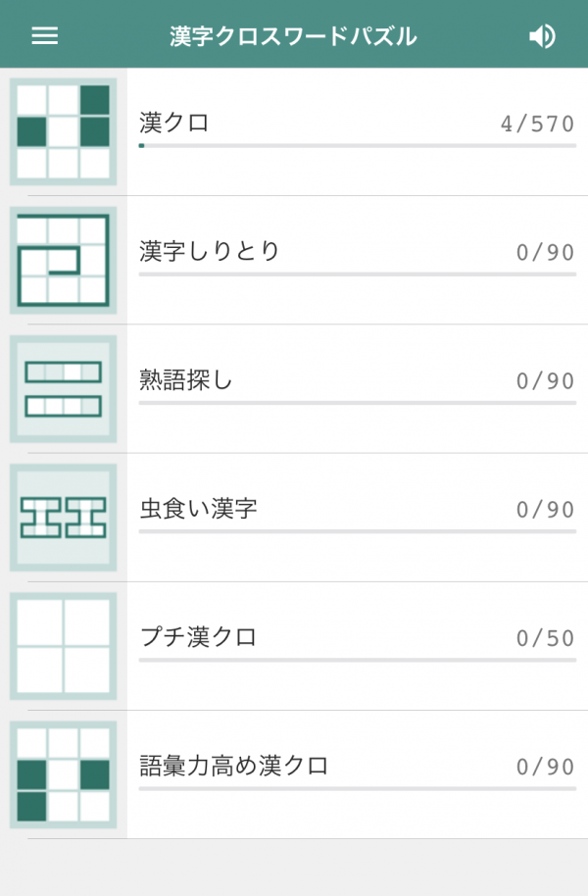Screen dimensions: 588x896
Task: Select the 虫食い漢字 game mode
Action: pyautogui.click(x=198, y=510)
